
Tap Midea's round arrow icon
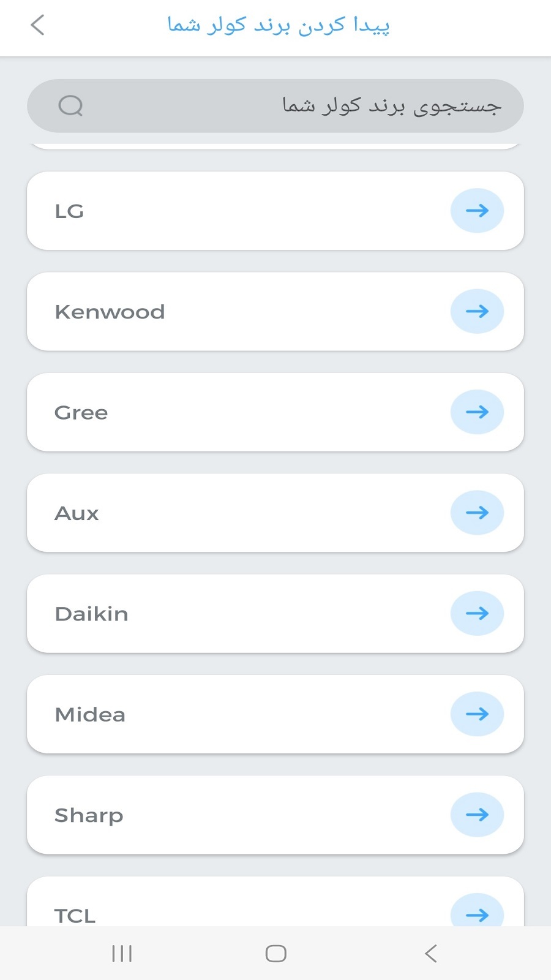point(477,714)
